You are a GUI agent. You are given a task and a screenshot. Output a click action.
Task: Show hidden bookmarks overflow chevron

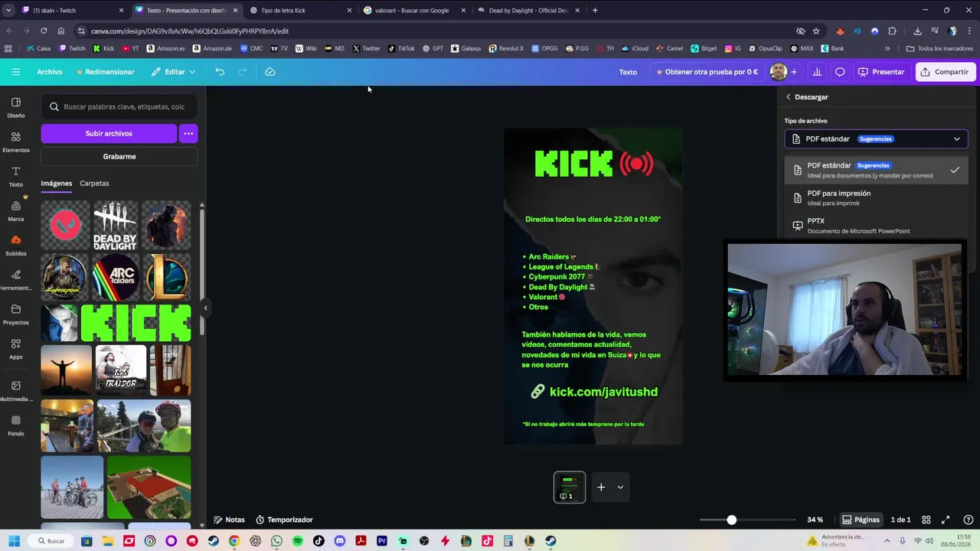pyautogui.click(x=887, y=48)
